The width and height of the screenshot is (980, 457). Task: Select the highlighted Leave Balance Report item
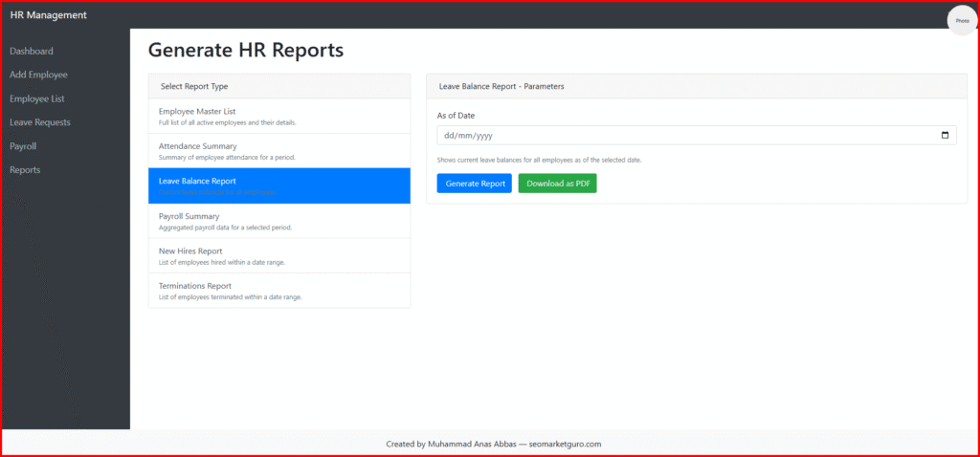pos(278,185)
